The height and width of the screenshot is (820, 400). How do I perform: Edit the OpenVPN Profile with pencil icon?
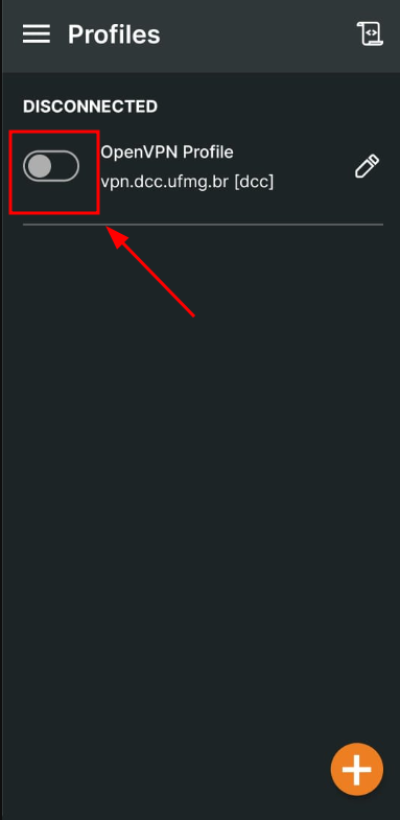coord(367,167)
